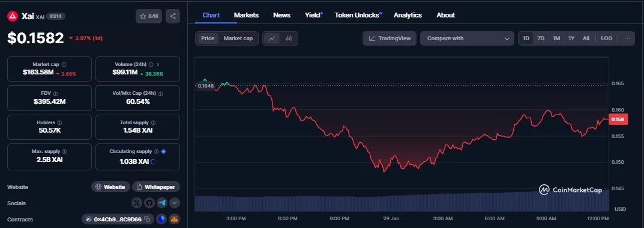644x228 pixels.
Task: Show Holders info icon
Action: tap(59, 122)
